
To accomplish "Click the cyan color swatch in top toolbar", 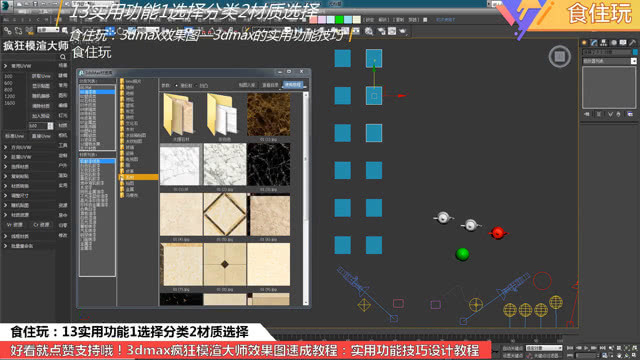I will [348, 19].
